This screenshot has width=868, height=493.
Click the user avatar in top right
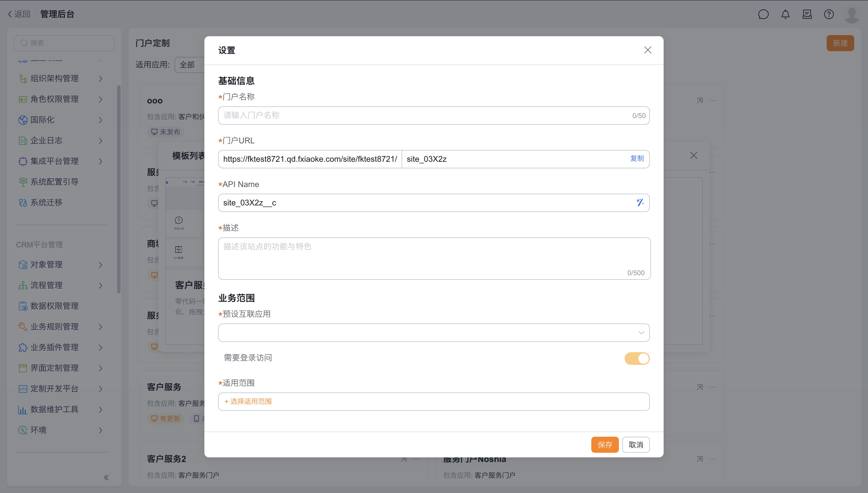(851, 15)
